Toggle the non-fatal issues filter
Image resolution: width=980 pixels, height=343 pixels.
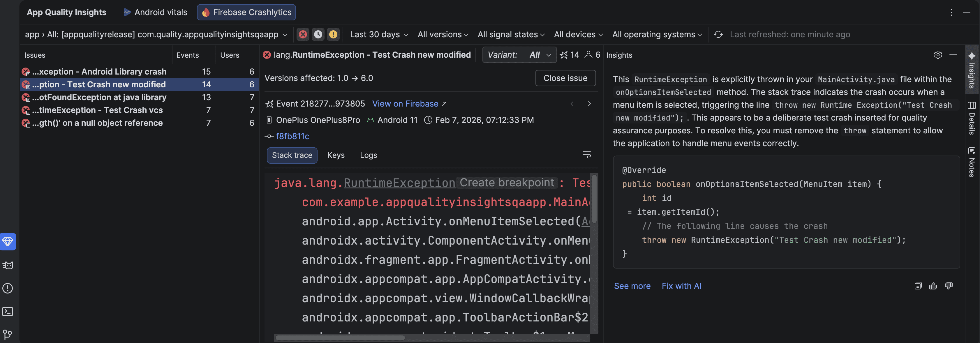(333, 34)
